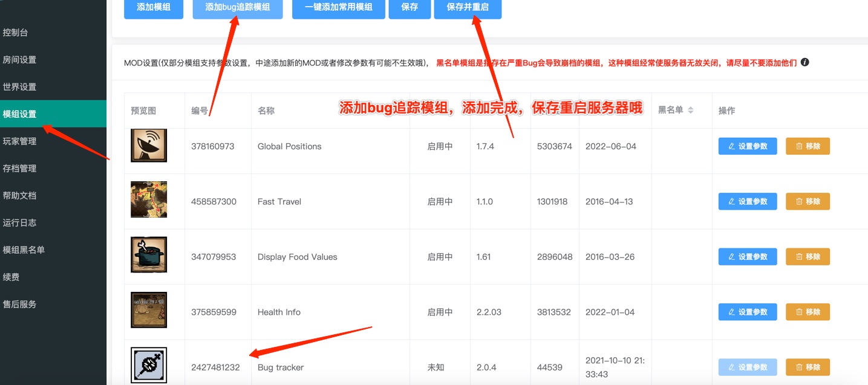Viewport: 868px width, 385px height.
Task: Open 模组黑名单 sidebar page
Action: 24,250
